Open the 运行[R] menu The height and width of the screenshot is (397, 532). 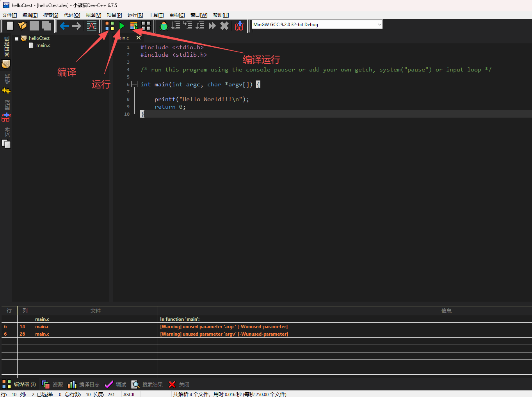click(x=135, y=15)
